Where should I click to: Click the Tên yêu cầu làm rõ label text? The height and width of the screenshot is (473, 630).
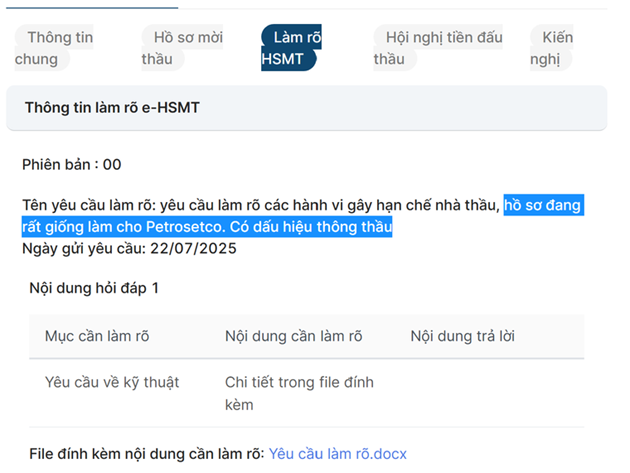89,205
